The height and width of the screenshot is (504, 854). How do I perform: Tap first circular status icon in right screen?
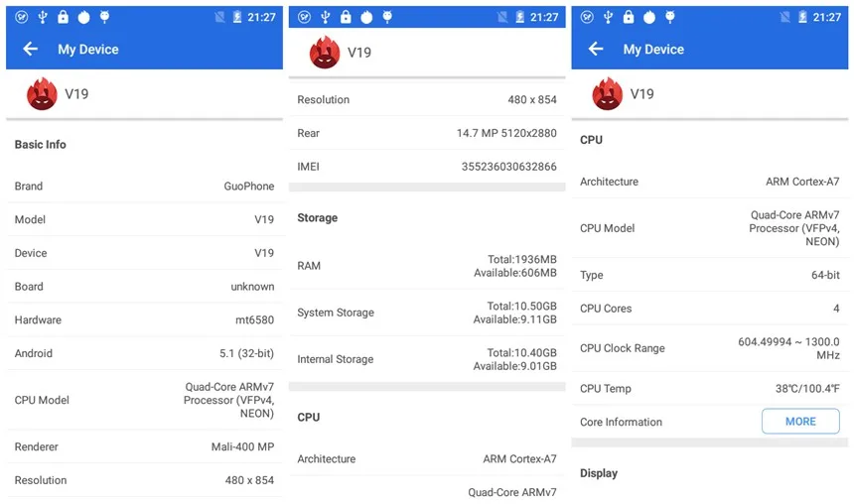587,18
